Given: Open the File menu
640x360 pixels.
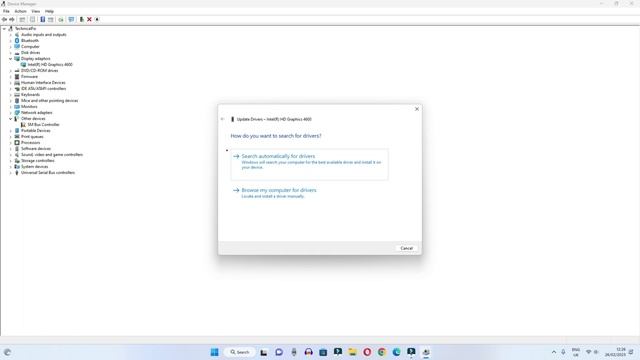Looking at the screenshot, I should pyautogui.click(x=6, y=11).
